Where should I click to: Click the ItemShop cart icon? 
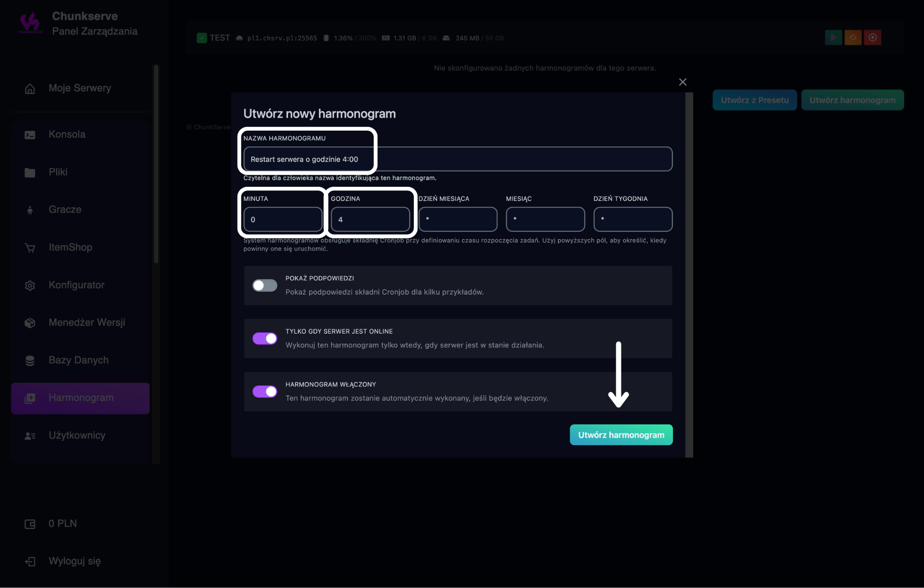(30, 248)
